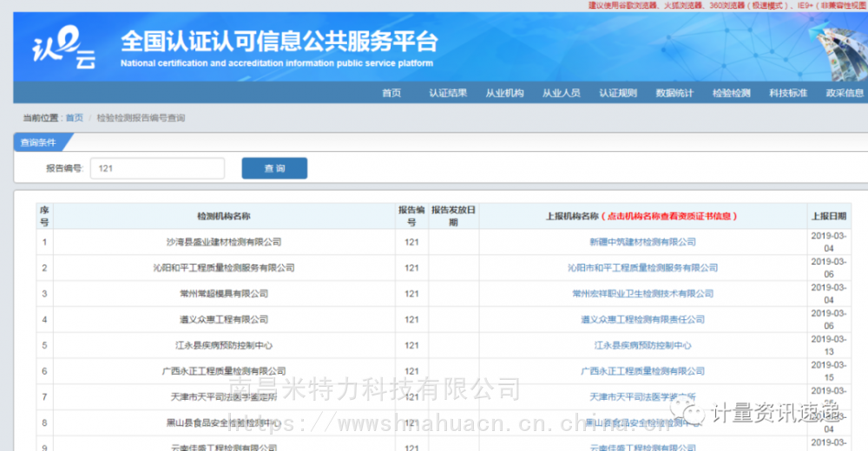Click report number 121 in row 1
The width and height of the screenshot is (868, 451).
coord(411,242)
